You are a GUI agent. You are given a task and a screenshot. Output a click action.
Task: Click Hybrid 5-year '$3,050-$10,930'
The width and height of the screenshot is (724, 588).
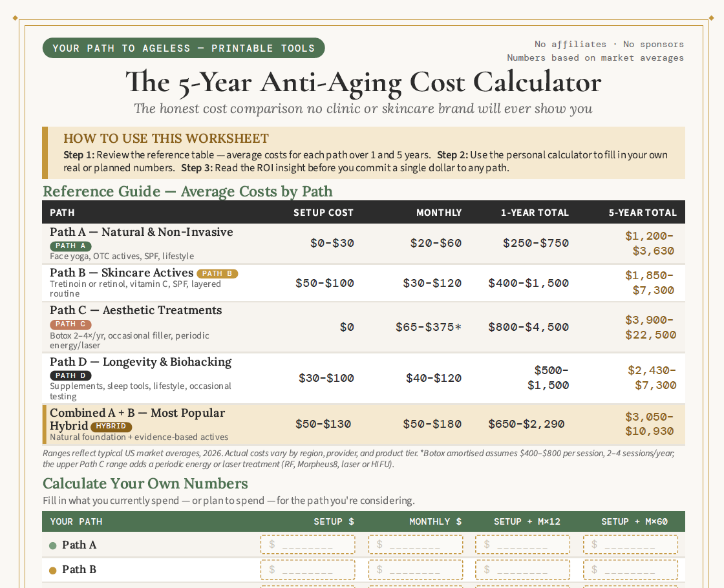pos(650,424)
